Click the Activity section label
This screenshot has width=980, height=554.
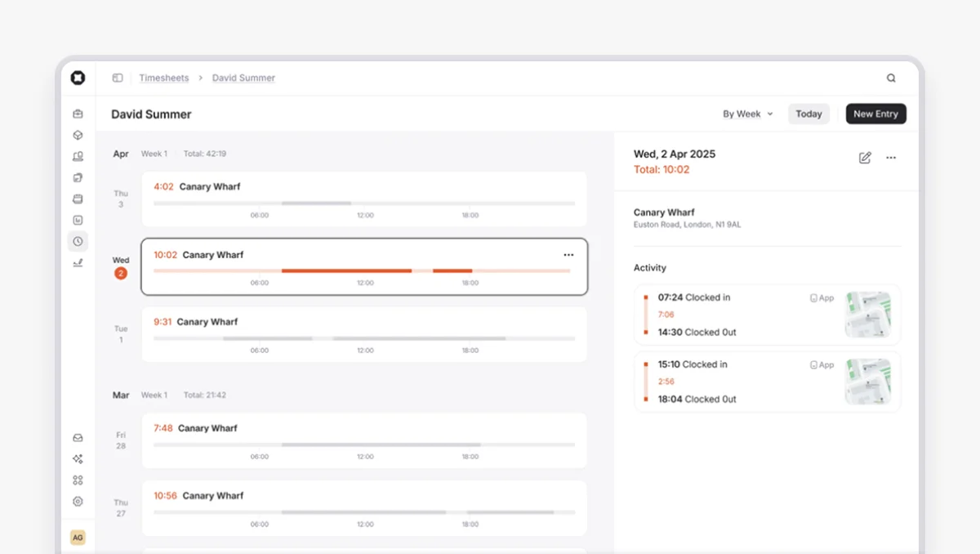click(650, 268)
